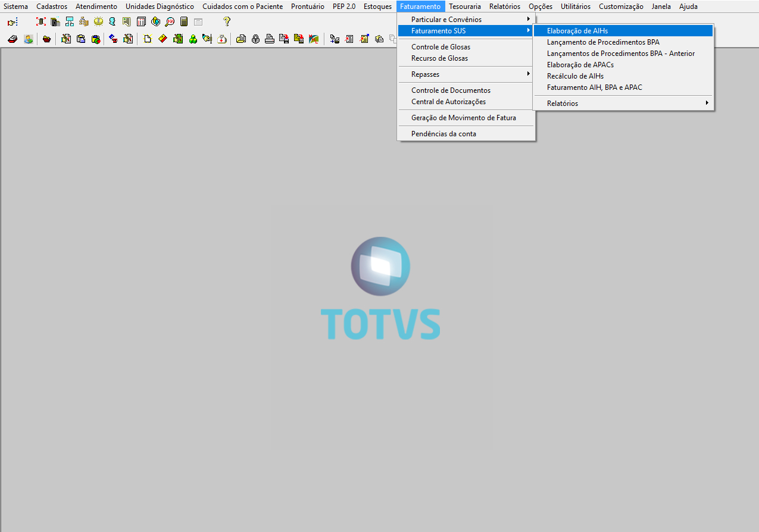Image resolution: width=759 pixels, height=532 pixels.
Task: Click the sparkling new blank document icon
Action: coord(148,39)
